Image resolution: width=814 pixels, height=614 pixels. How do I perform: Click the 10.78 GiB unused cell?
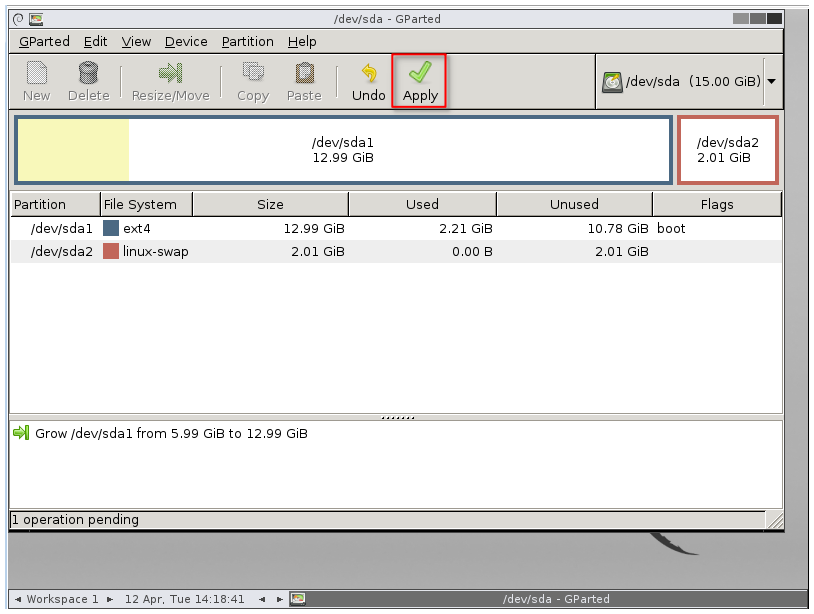618,228
